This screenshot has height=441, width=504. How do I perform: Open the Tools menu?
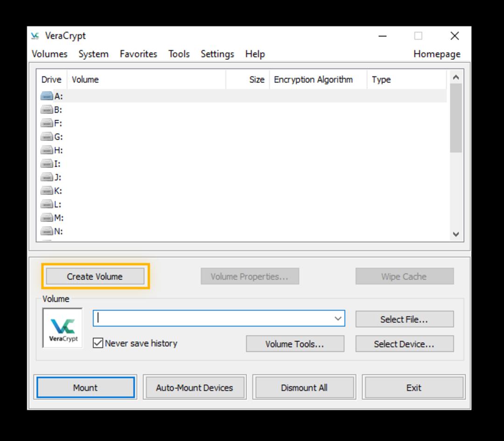coord(179,54)
